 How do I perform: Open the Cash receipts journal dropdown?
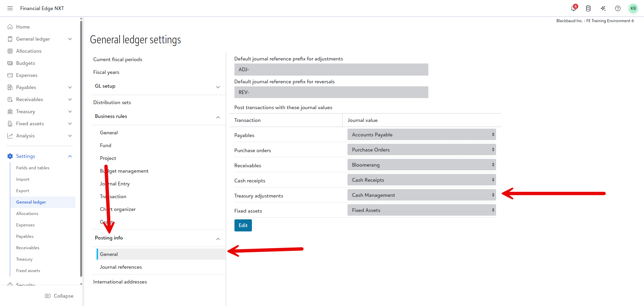pyautogui.click(x=422, y=180)
